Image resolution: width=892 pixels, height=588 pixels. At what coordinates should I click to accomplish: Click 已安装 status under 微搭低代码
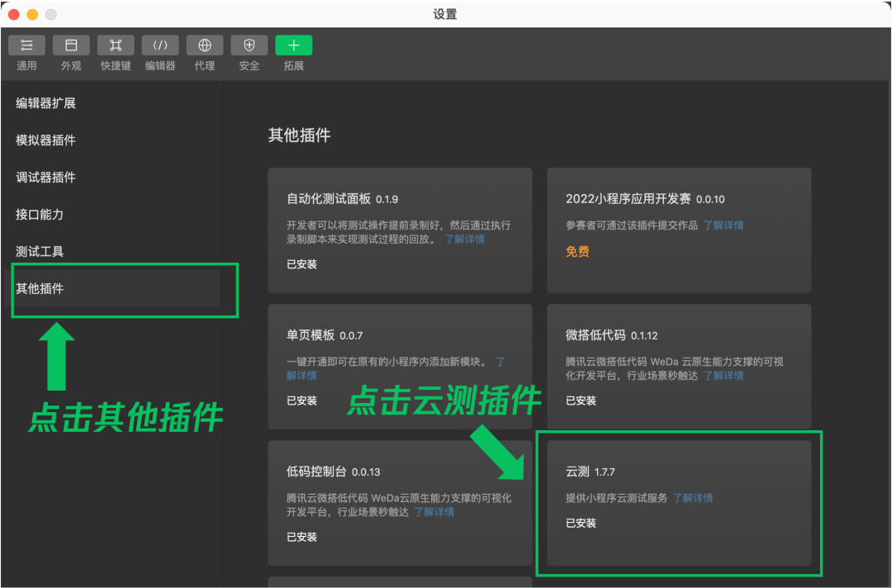point(581,401)
